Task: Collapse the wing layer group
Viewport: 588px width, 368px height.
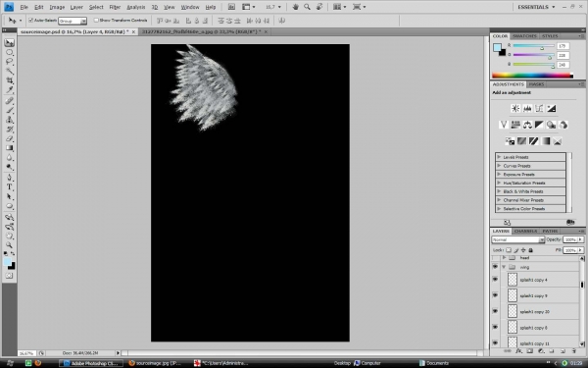Action: (504, 267)
